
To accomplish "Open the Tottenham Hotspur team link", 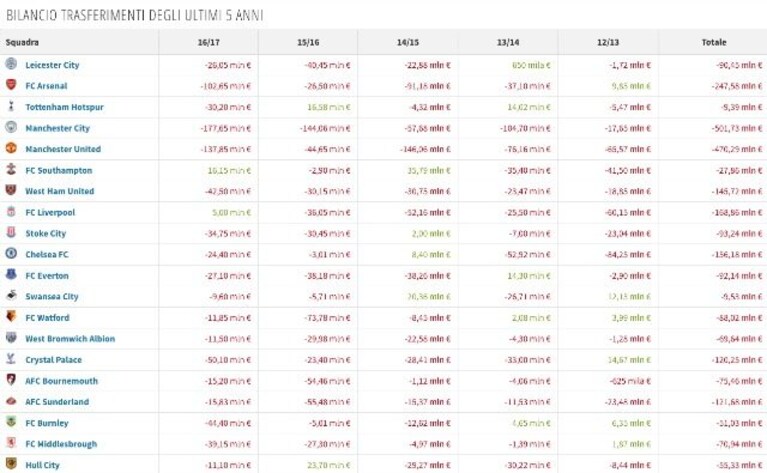I will coord(65,107).
